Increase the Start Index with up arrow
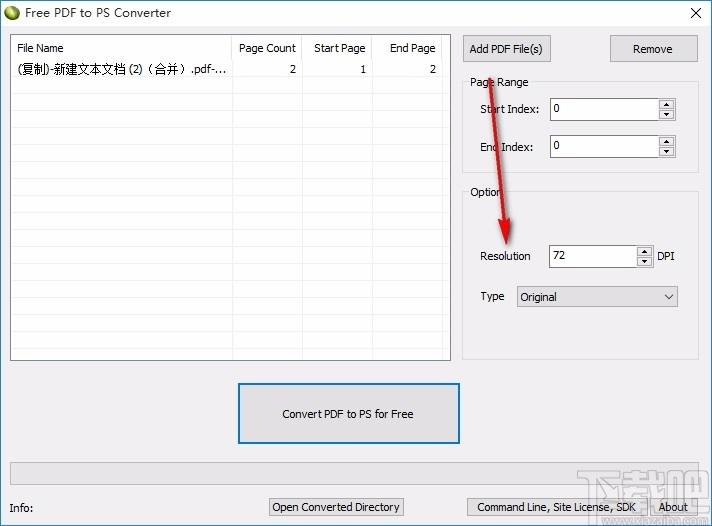Viewport: 712px width, 526px height. coord(666,104)
